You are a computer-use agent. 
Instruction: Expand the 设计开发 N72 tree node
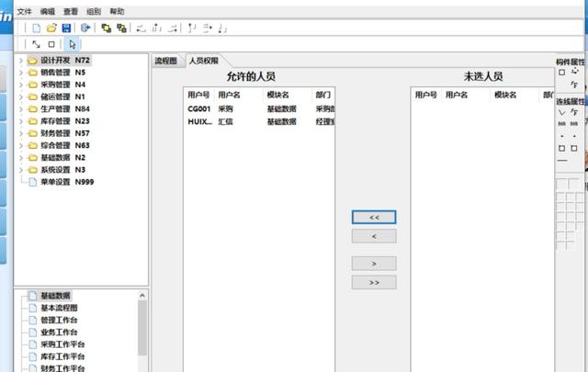click(21, 61)
